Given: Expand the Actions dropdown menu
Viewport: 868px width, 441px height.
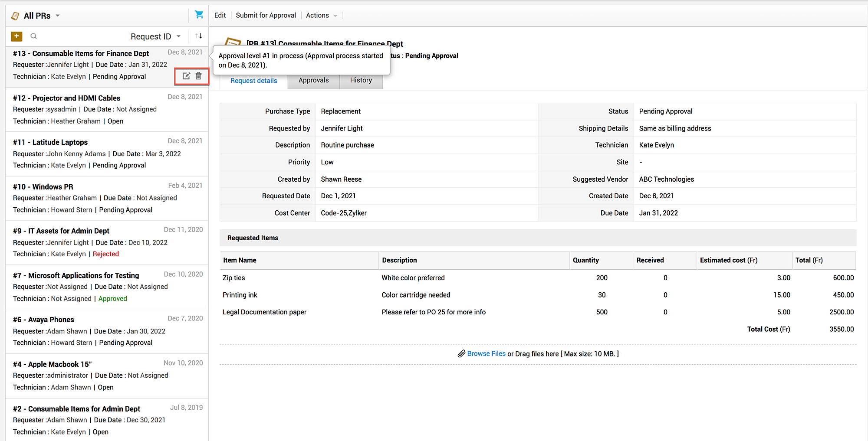Looking at the screenshot, I should coord(321,16).
